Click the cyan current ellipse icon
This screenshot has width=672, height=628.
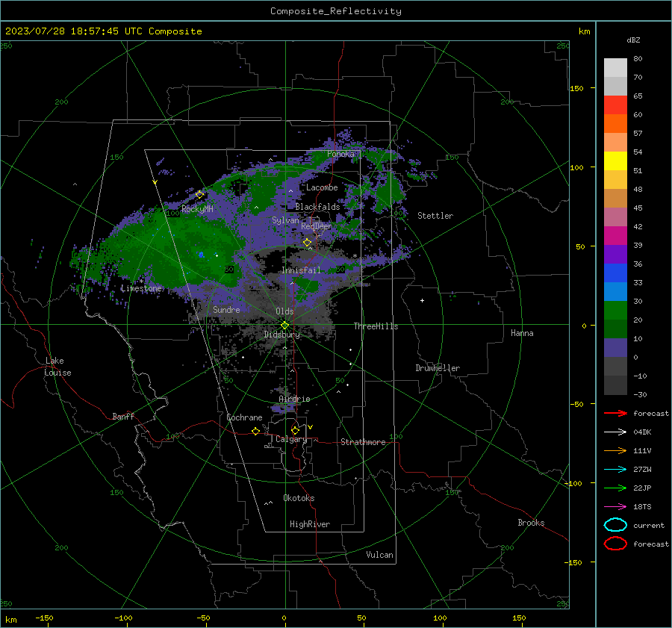click(x=615, y=525)
